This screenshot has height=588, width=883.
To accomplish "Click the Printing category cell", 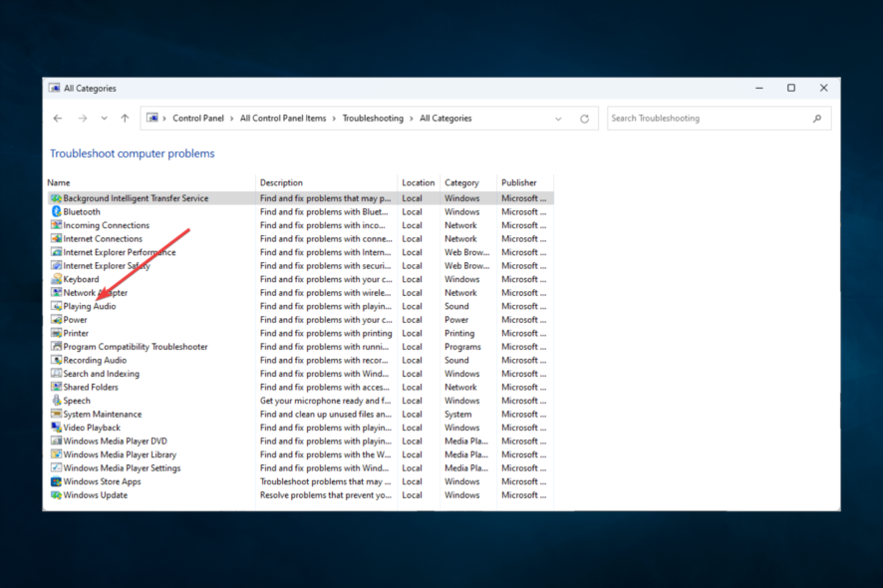I will 459,334.
